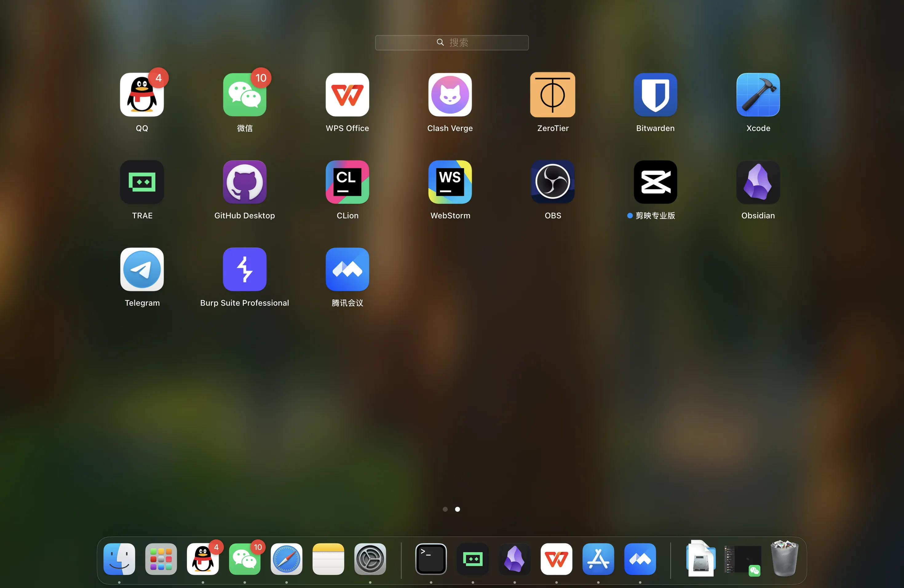Image resolution: width=904 pixels, height=588 pixels.
Task: Launch WPS Office from Launchpad grid
Action: click(x=347, y=95)
